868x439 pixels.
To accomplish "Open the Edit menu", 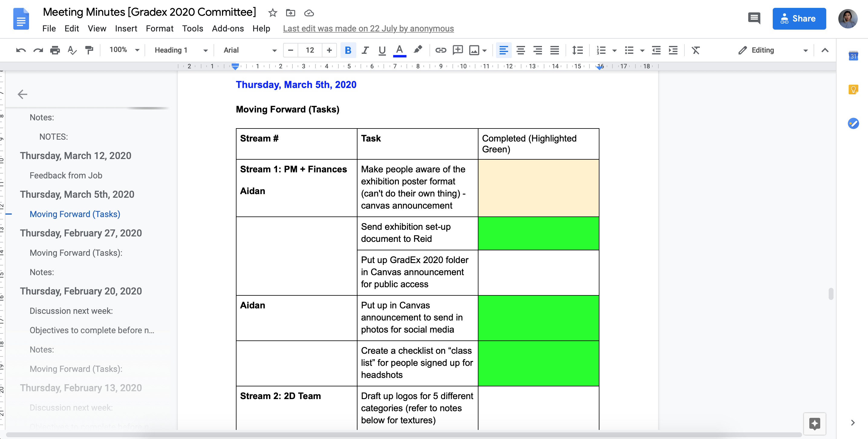I will click(x=72, y=29).
